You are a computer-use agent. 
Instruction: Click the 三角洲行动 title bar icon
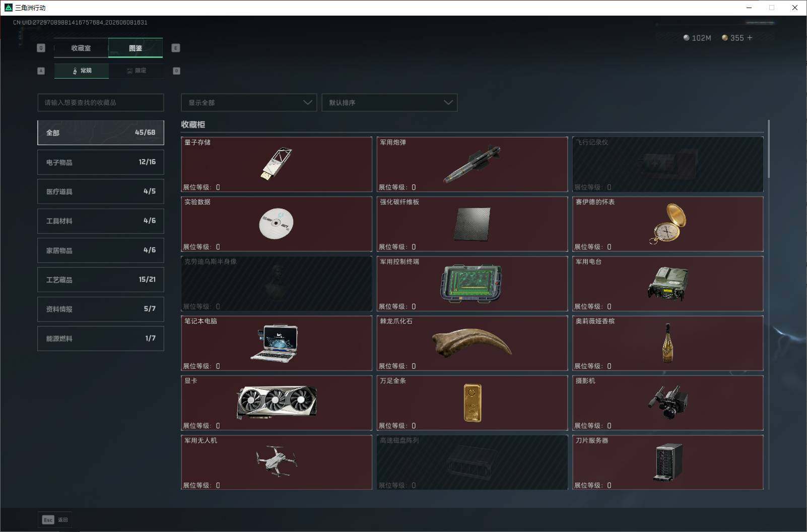point(8,8)
